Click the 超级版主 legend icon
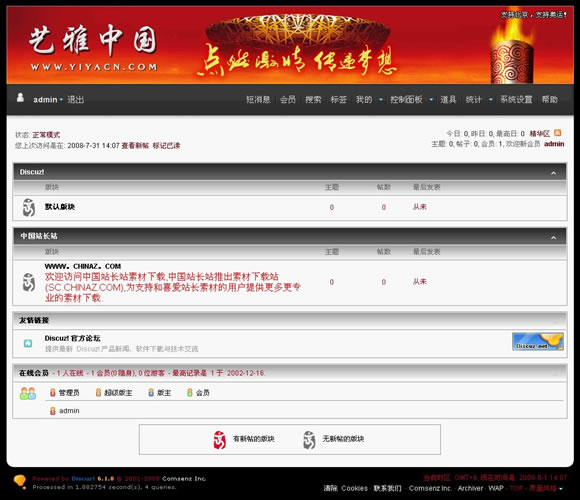This screenshot has height=500, width=580. 98,392
